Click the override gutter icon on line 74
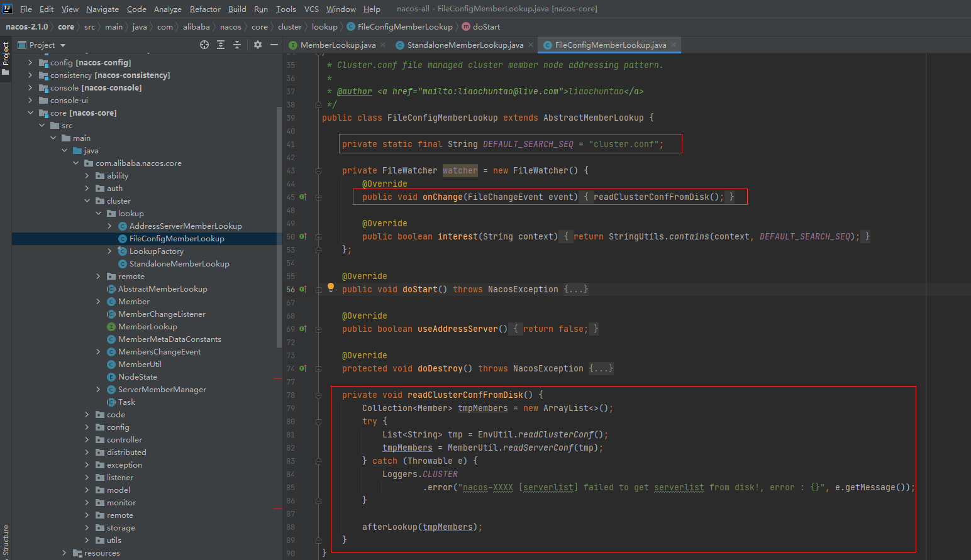Screen dimensions: 971x560 coord(303,368)
